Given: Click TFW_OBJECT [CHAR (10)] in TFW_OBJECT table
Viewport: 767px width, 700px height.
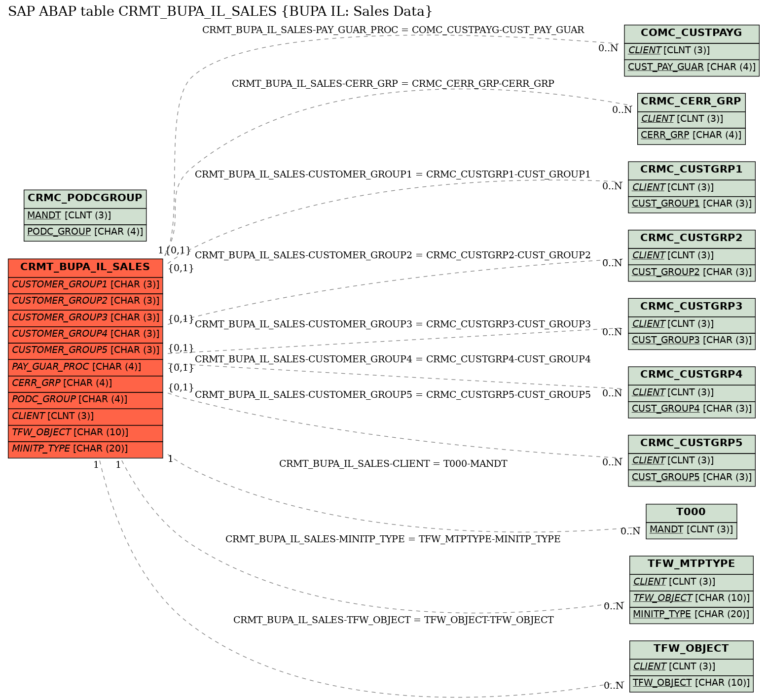Looking at the screenshot, I should coord(691,683).
